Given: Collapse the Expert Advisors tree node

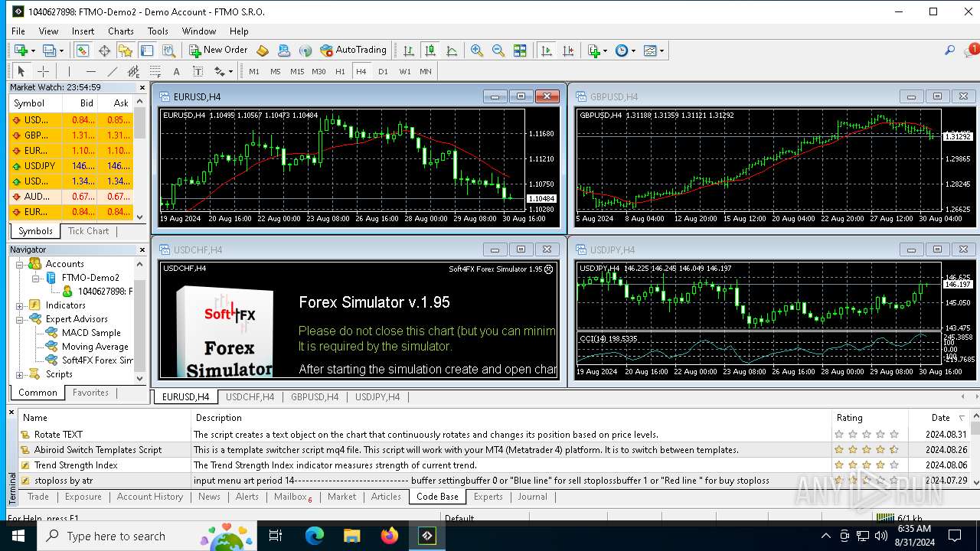Looking at the screenshot, I should coord(20,319).
